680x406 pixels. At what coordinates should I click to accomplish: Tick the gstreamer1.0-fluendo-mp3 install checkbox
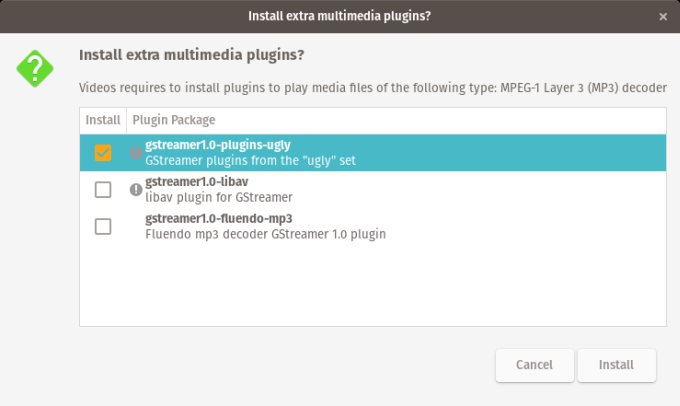tap(103, 226)
